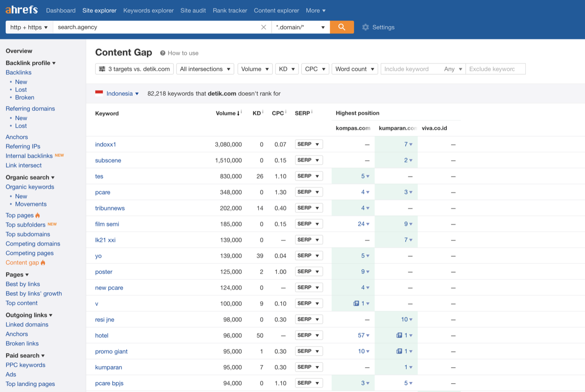Open Settings via the gear icon
The width and height of the screenshot is (585, 392).
[x=366, y=27]
